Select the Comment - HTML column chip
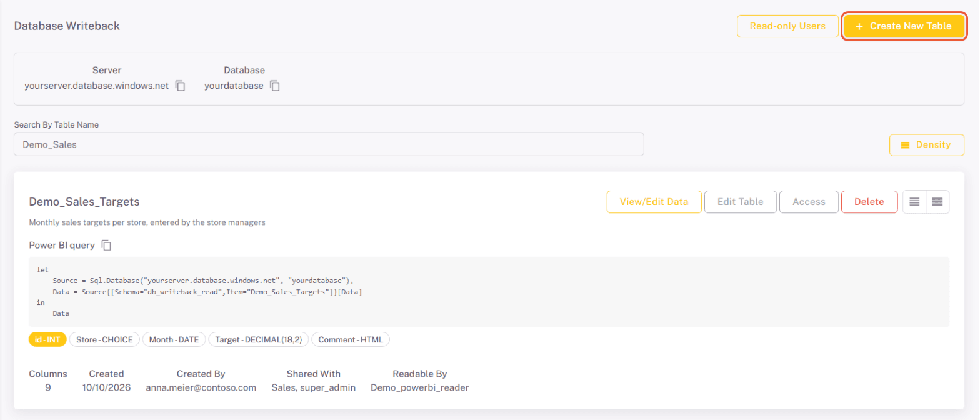This screenshot has width=980, height=420. (351, 339)
